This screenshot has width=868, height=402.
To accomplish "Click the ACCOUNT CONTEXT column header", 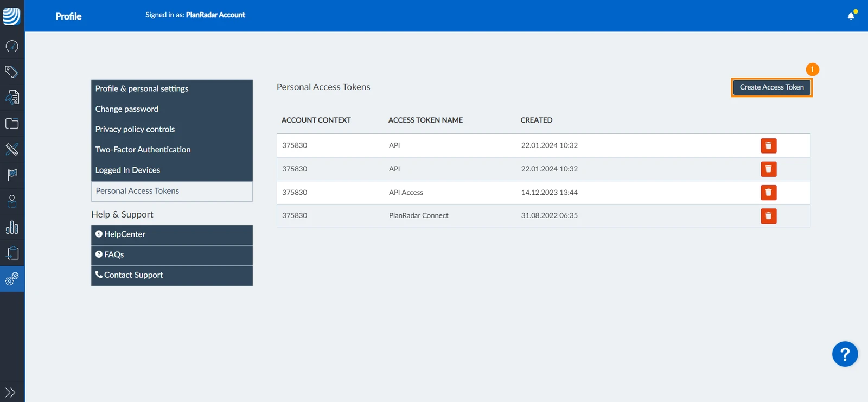I will [x=316, y=120].
